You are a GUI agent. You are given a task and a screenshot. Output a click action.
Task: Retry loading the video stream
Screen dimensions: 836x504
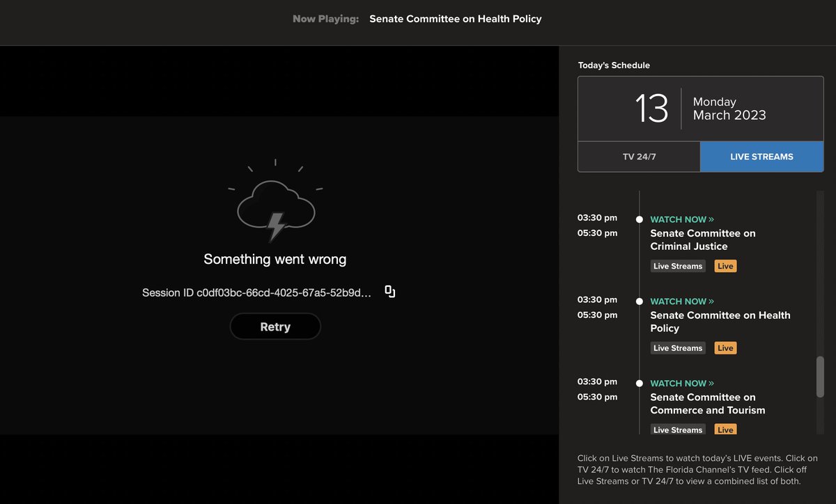point(275,326)
